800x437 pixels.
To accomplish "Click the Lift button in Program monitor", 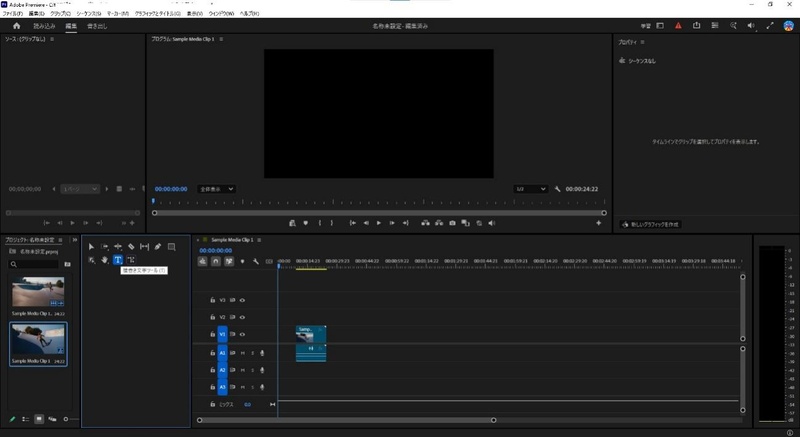I will point(425,223).
